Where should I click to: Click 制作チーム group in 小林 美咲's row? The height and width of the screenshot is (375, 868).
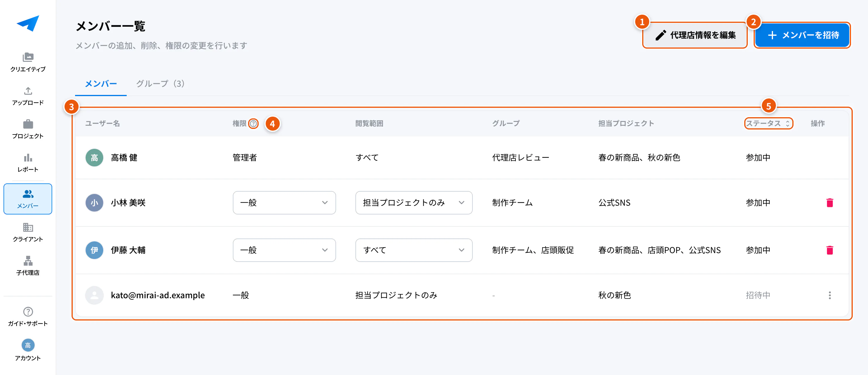click(512, 203)
